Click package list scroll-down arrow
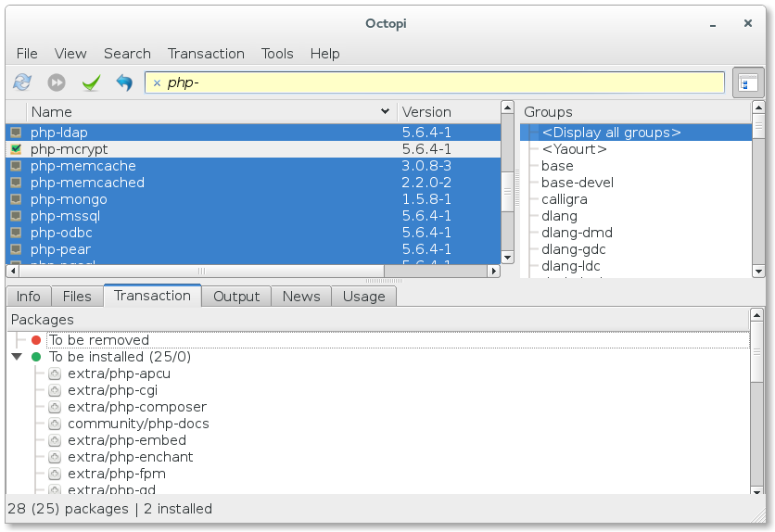Screen dimensions: 775x532 [507, 258]
